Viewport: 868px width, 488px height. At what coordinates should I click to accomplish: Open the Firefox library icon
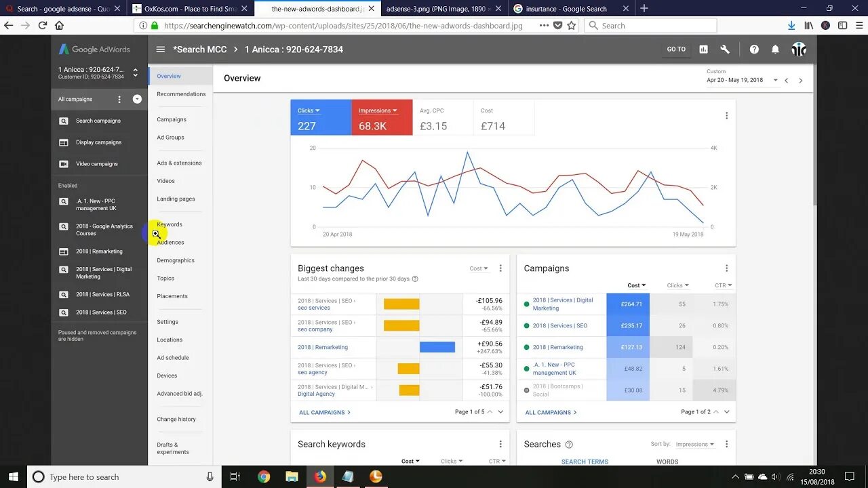point(809,25)
